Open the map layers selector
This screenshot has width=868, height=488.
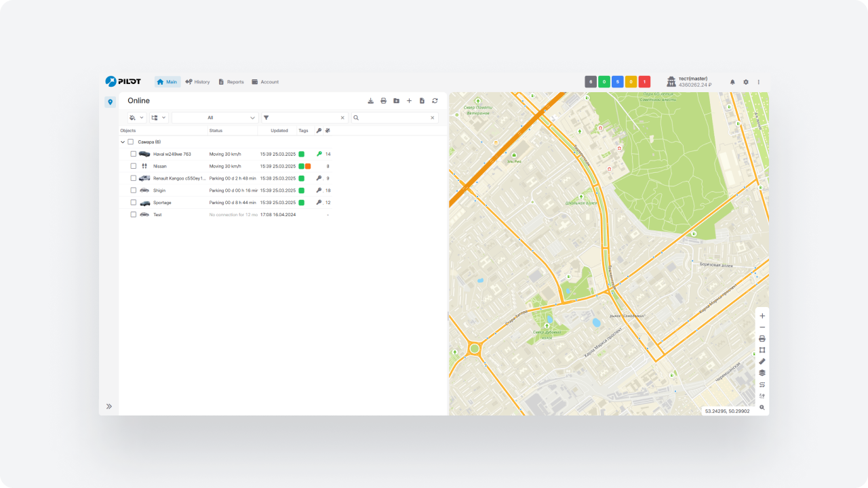pos(762,373)
